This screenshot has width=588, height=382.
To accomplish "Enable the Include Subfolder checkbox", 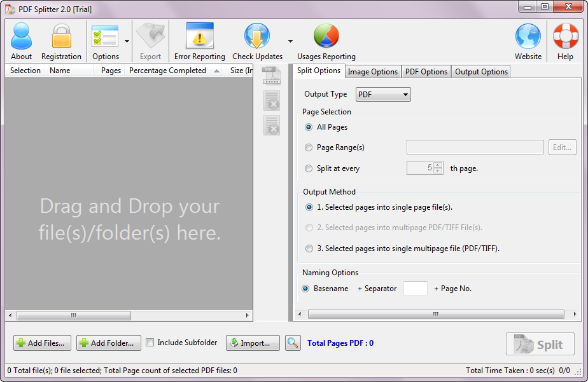I will 150,343.
